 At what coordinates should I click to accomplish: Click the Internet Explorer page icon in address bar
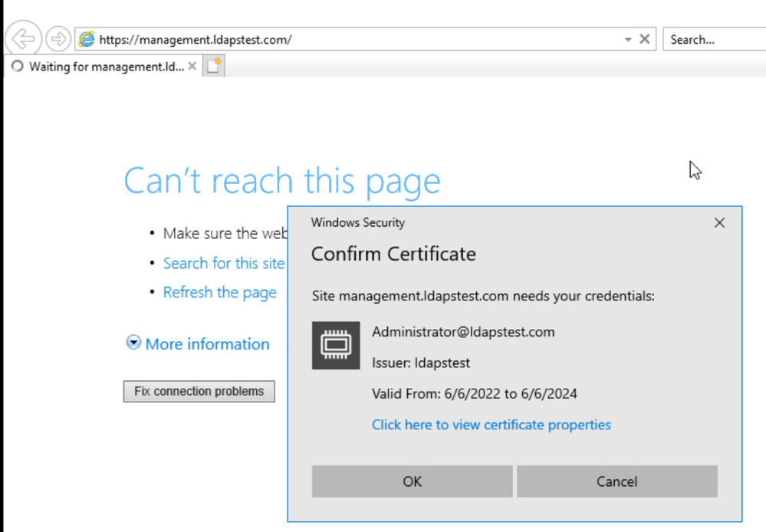coord(87,39)
